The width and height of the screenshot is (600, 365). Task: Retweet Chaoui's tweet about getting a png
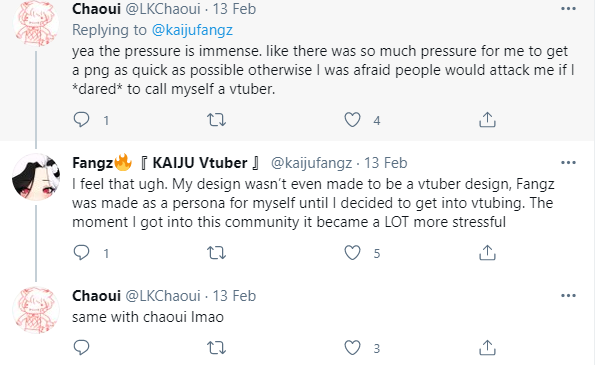tap(217, 120)
